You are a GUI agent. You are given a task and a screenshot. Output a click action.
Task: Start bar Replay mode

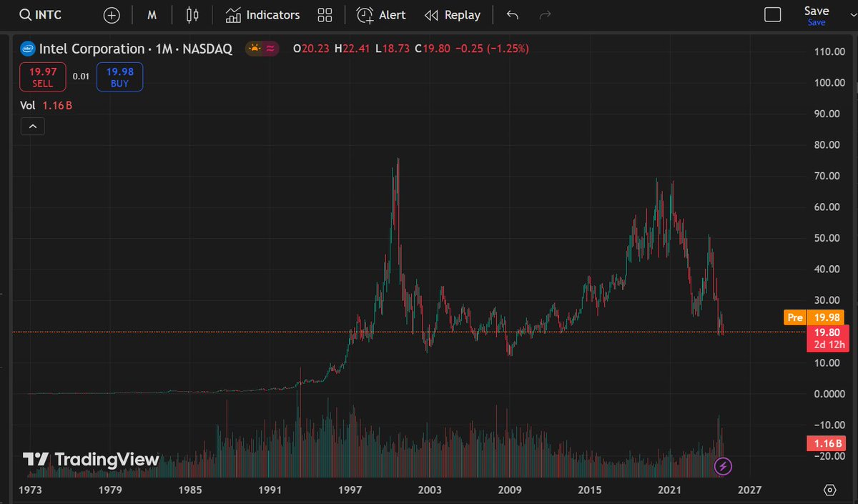pyautogui.click(x=453, y=15)
